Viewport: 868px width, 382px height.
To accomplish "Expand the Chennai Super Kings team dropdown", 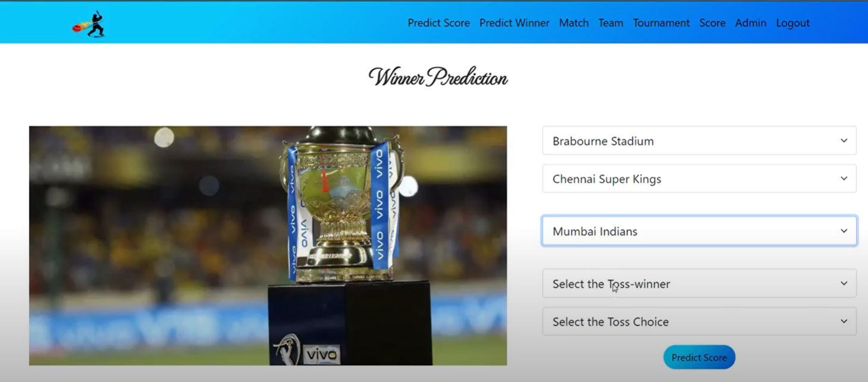I will [699, 179].
